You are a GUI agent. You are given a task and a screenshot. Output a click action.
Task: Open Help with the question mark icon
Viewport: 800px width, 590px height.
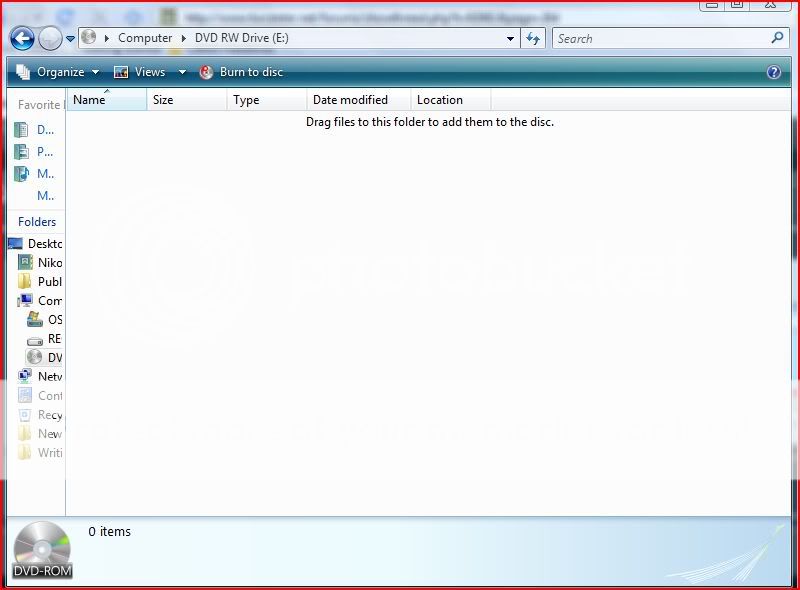(773, 72)
